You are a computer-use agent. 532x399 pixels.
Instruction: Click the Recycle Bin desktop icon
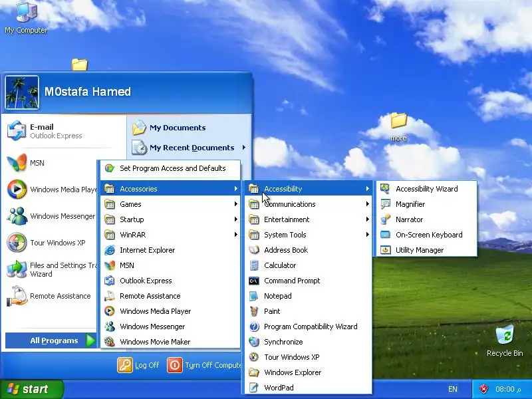click(x=505, y=340)
